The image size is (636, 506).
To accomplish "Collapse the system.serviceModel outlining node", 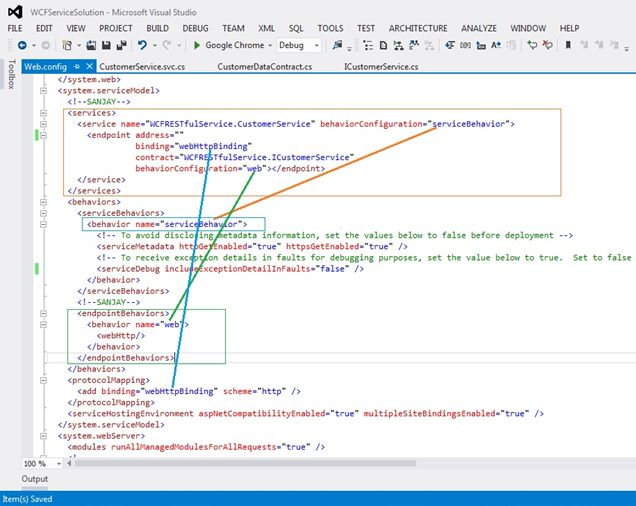I will 43,91.
